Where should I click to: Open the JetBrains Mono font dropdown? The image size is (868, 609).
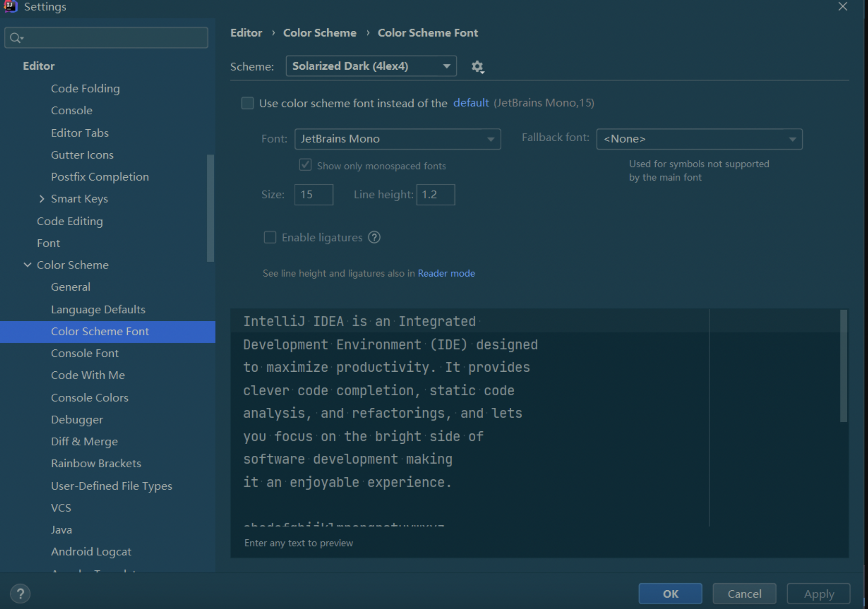click(x=397, y=139)
